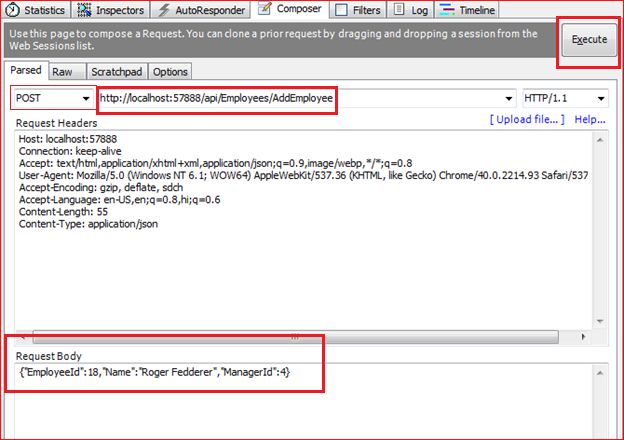
Task: Click the Statistics stopwatch icon
Action: (x=12, y=10)
